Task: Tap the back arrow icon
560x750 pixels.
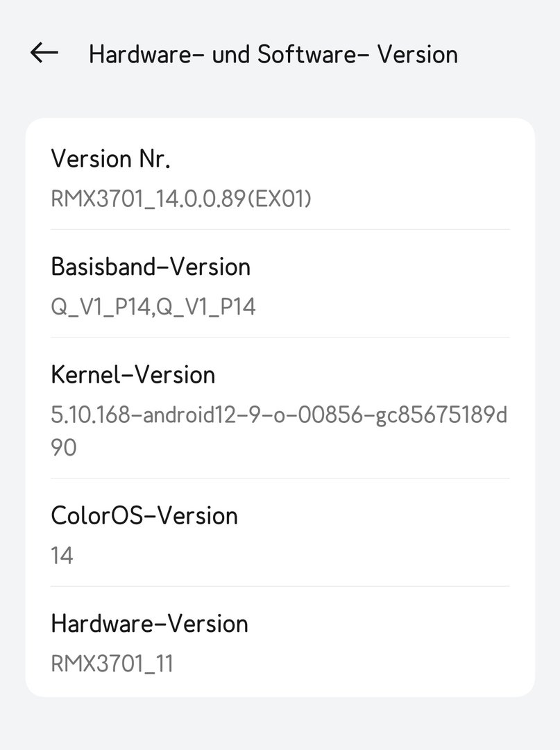Action: (44, 53)
